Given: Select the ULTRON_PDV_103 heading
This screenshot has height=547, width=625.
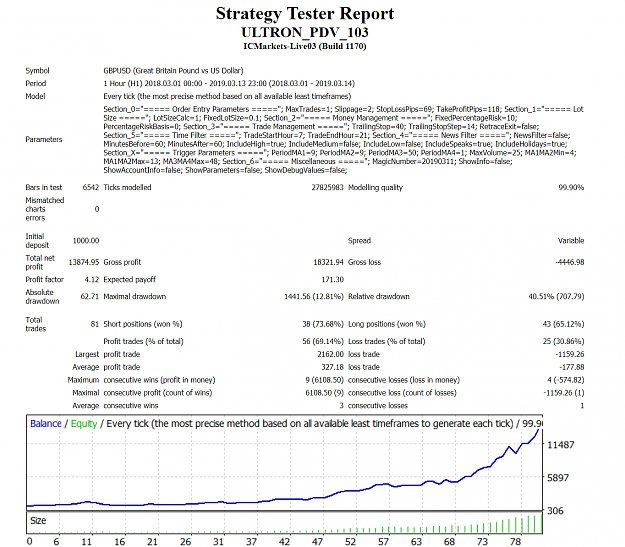Looking at the screenshot, I should point(305,32).
